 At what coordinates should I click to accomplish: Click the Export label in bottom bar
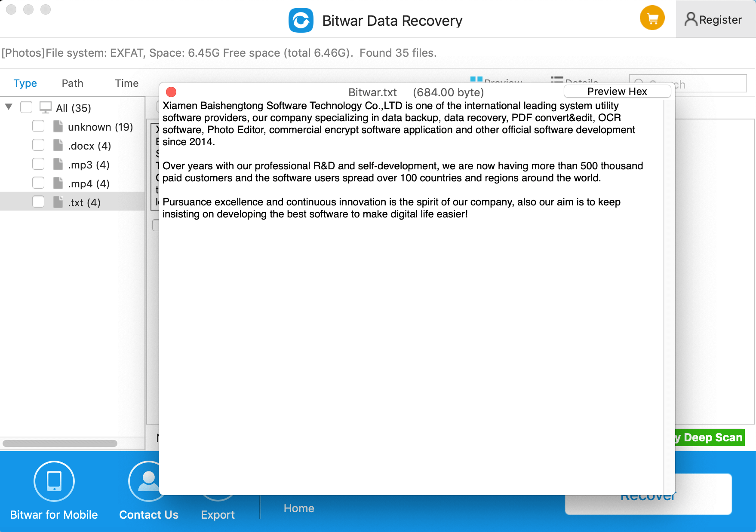[x=218, y=515]
